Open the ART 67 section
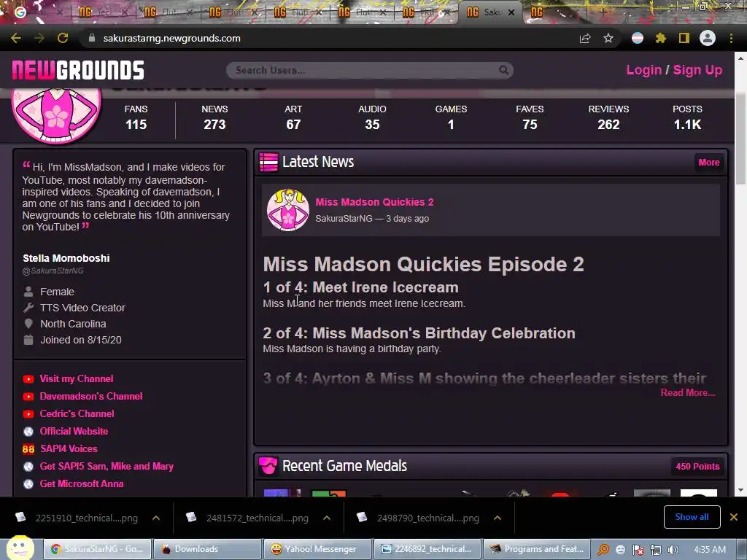The width and height of the screenshot is (747, 560). point(293,117)
